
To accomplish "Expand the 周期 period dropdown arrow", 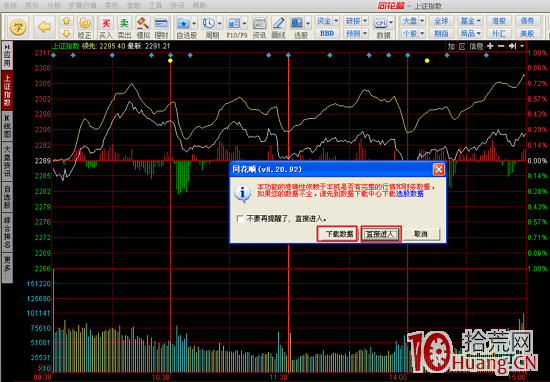I will click(x=220, y=24).
